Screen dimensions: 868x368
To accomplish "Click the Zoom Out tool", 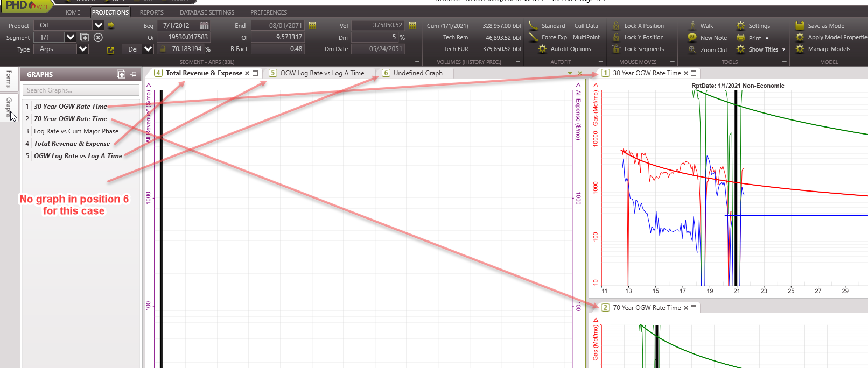I will point(708,49).
